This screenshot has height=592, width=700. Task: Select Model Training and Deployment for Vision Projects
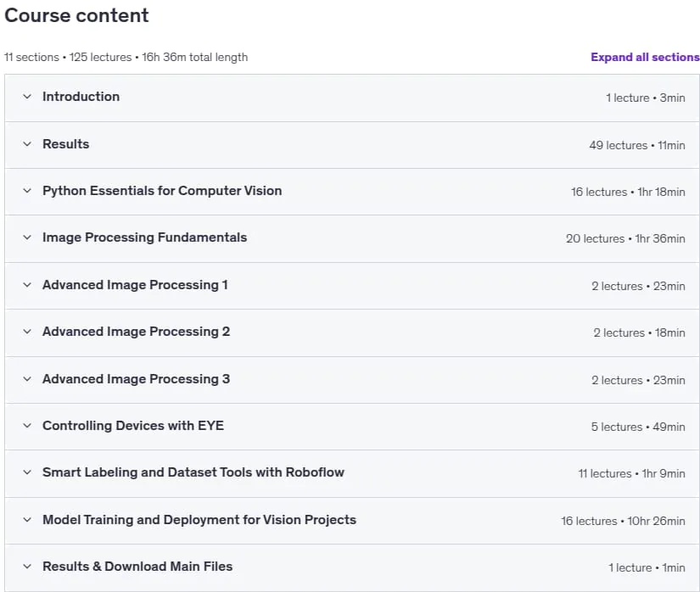tap(199, 520)
